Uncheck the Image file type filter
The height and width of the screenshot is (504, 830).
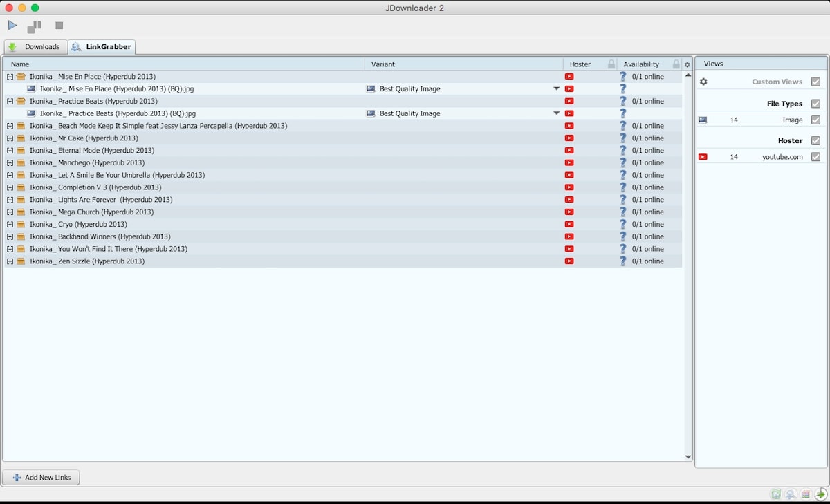click(x=815, y=120)
